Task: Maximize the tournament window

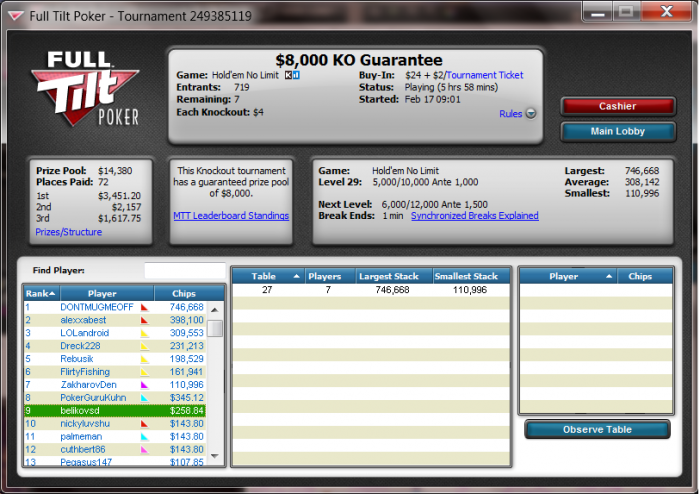Action: (x=626, y=12)
